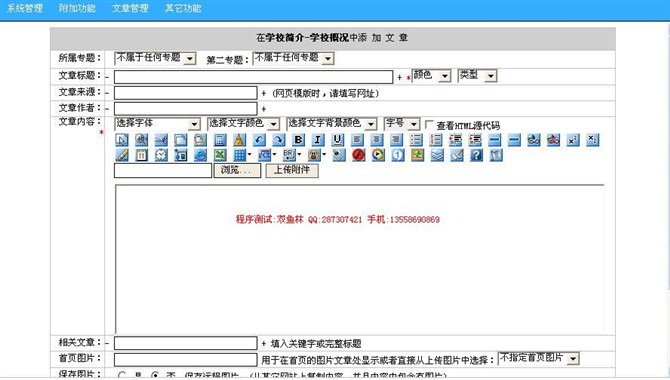670x380 pixels.
Task: Open the 附加功能 menu
Action: pyautogui.click(x=77, y=8)
